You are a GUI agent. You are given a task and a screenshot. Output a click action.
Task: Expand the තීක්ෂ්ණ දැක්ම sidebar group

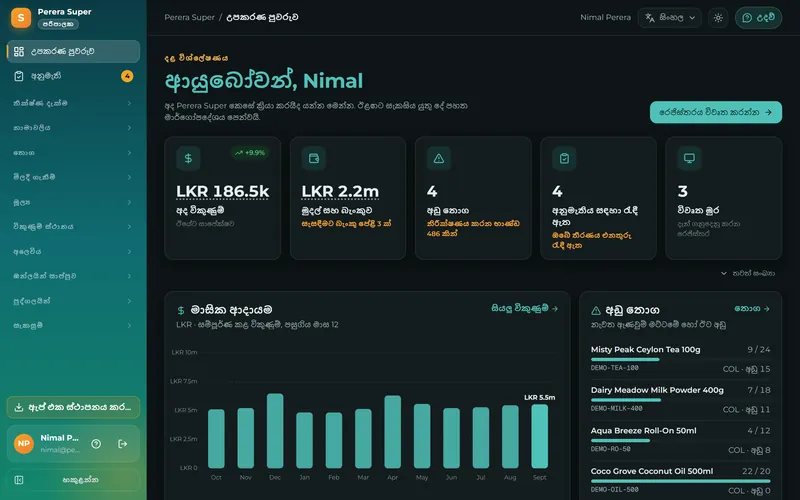point(73,103)
